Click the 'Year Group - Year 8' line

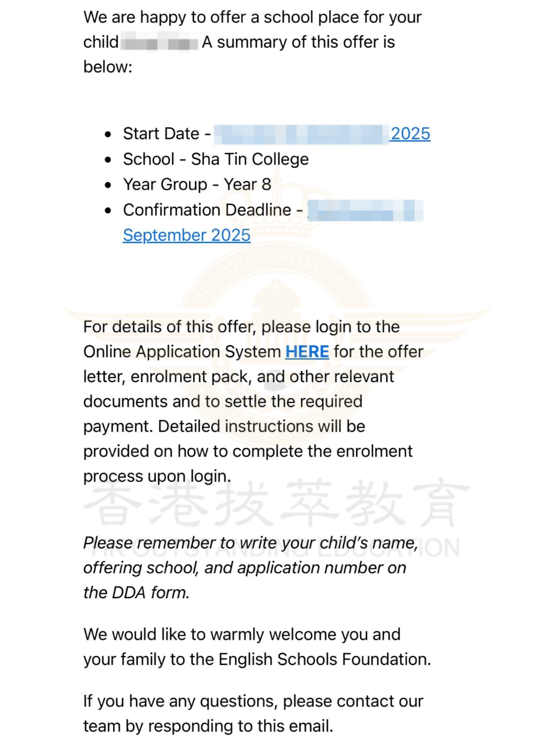point(197,184)
